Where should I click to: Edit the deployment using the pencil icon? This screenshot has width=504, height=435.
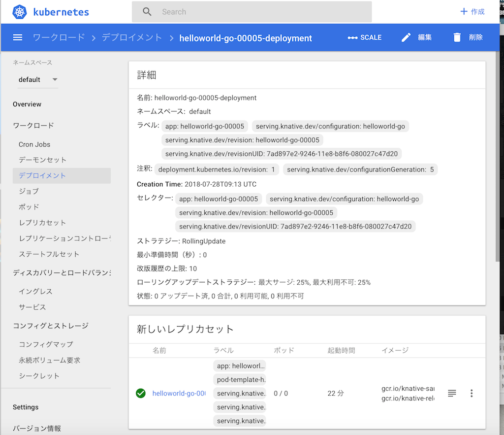click(x=406, y=37)
